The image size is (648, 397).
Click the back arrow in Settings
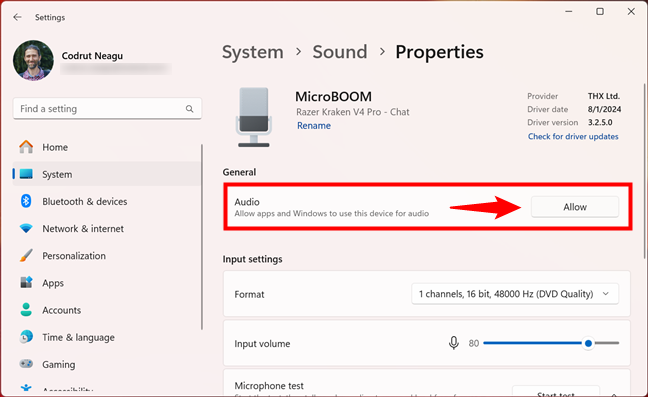[17, 17]
